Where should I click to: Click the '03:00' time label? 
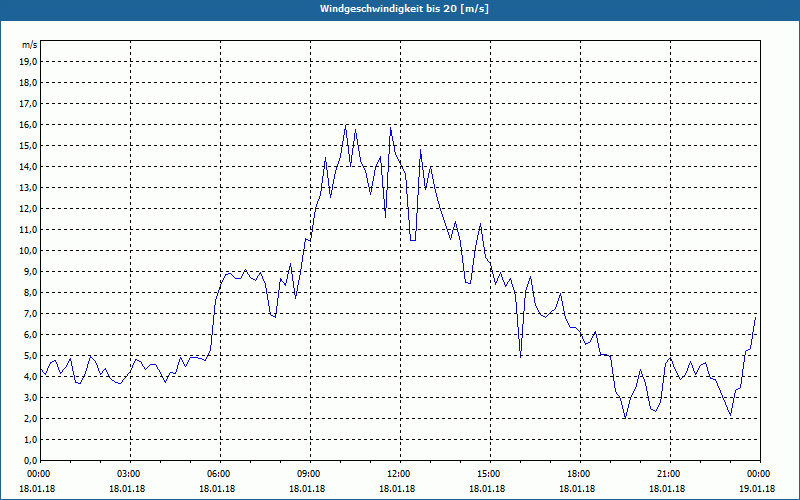tap(131, 474)
